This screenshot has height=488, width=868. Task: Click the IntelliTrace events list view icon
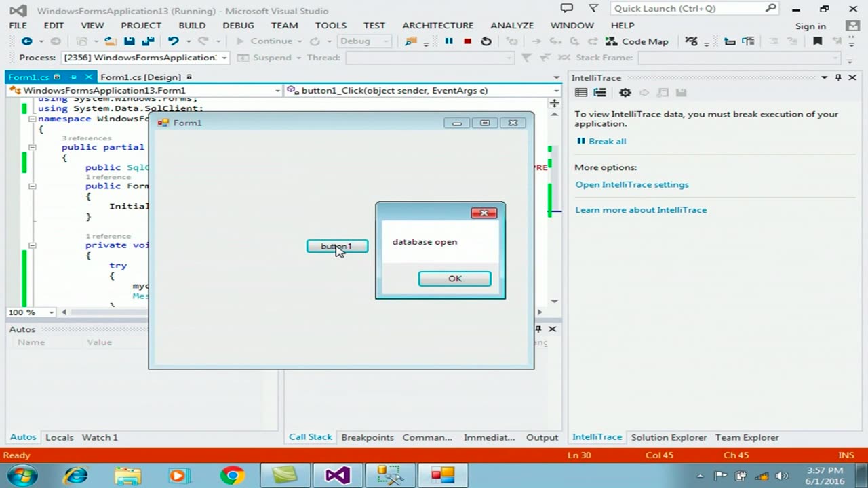[x=581, y=93]
